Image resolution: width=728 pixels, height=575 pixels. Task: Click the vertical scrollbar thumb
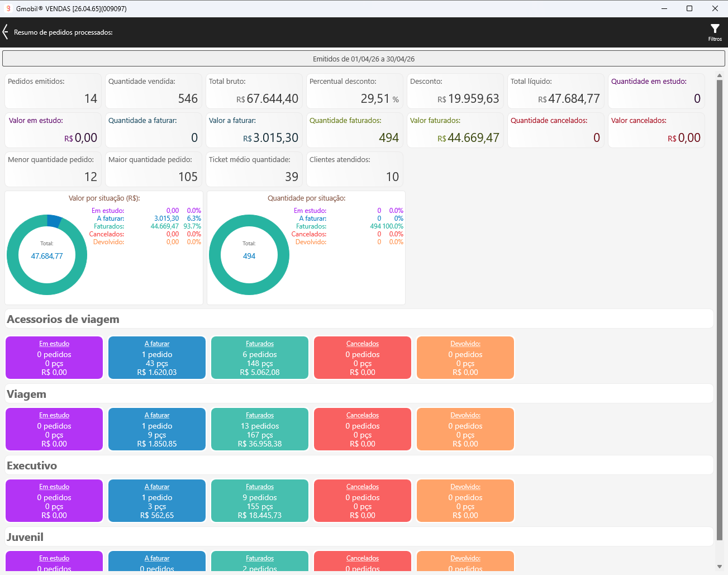click(x=720, y=310)
